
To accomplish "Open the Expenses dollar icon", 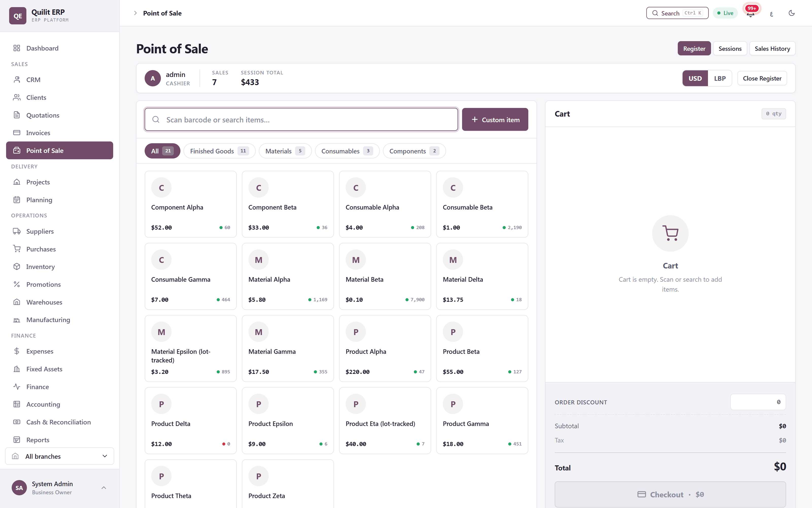I will [x=17, y=351].
